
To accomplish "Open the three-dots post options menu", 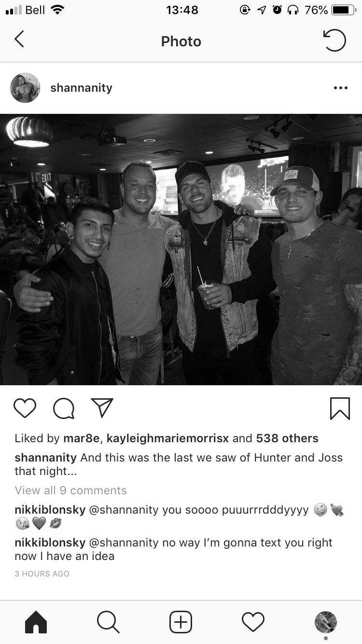I will pos(340,88).
